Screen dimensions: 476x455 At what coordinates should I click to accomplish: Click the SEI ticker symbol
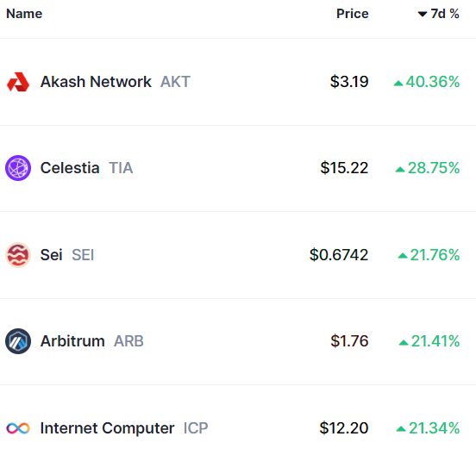click(83, 255)
